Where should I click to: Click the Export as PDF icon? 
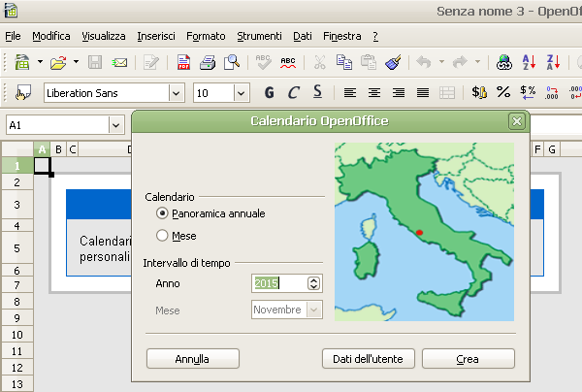click(183, 63)
